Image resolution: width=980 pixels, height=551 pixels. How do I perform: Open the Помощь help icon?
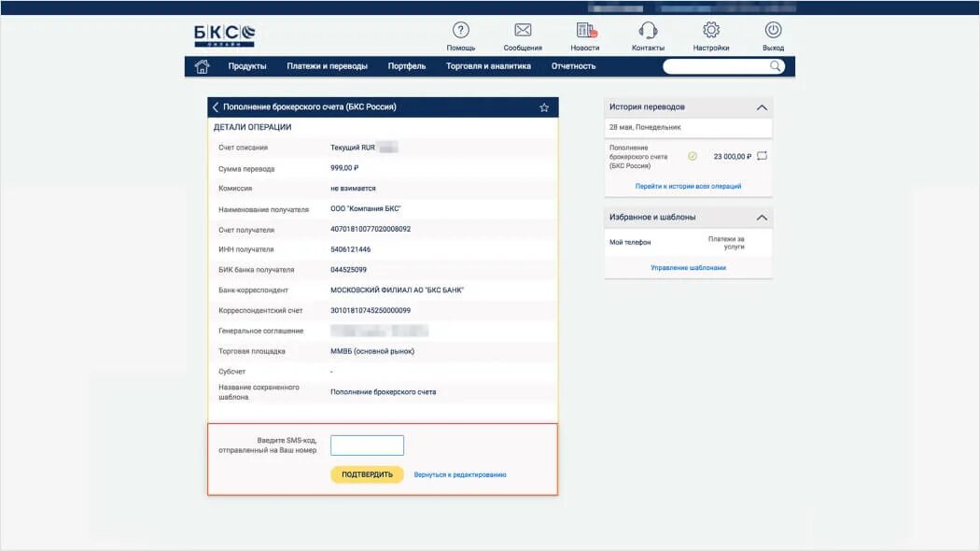coord(461,30)
